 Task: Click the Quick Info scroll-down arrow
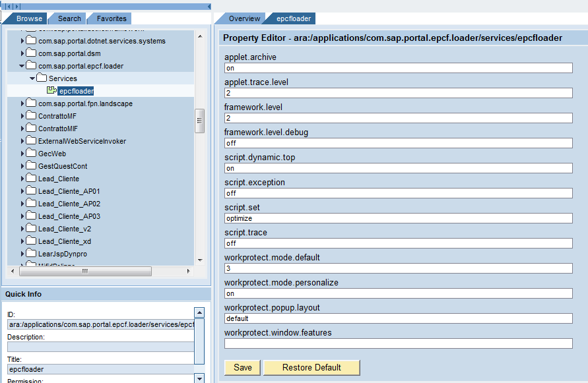[199, 378]
